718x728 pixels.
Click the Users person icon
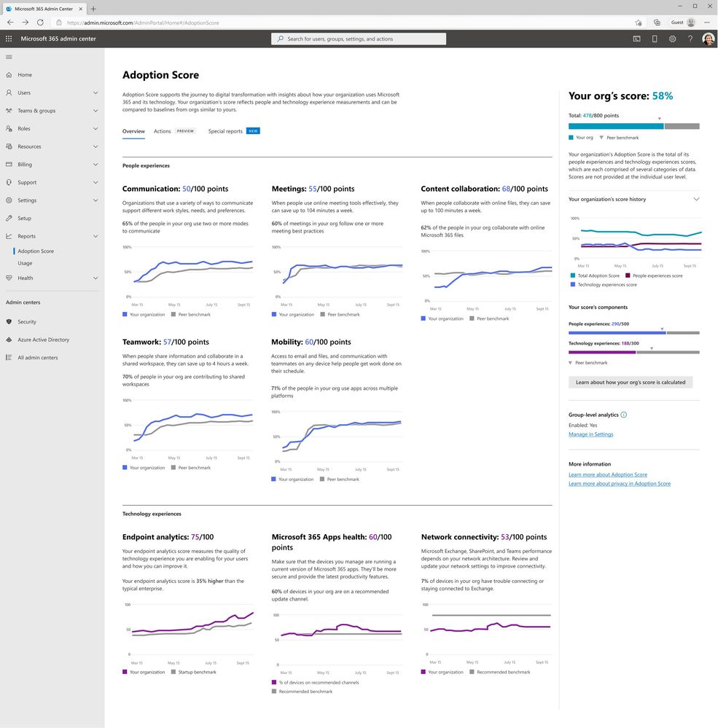[9, 93]
